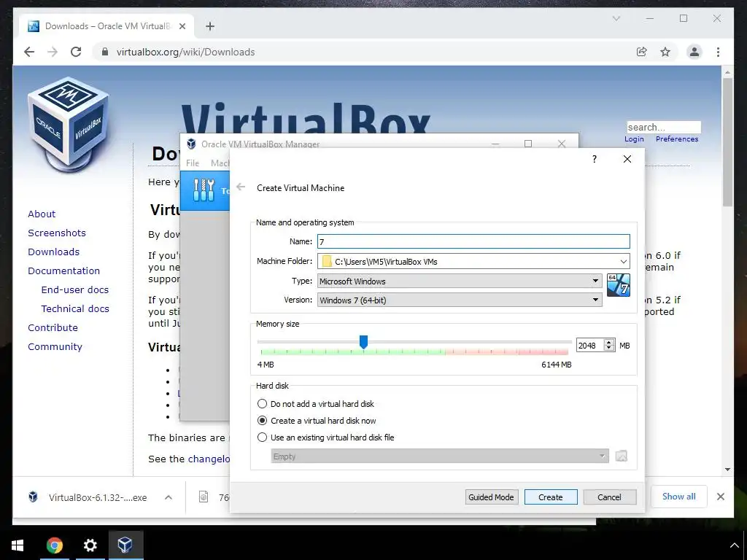
Task: Open Chrome's three-dot menu
Action: [x=718, y=52]
